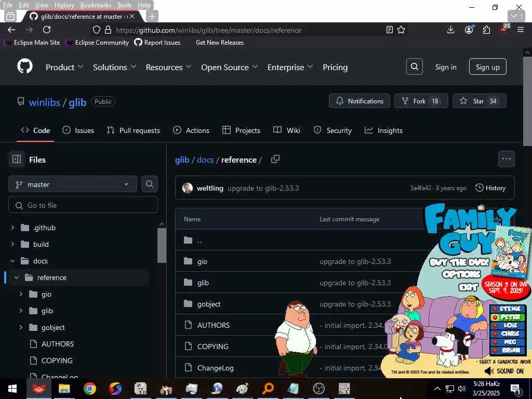Expand the build folder chevron

point(12,244)
